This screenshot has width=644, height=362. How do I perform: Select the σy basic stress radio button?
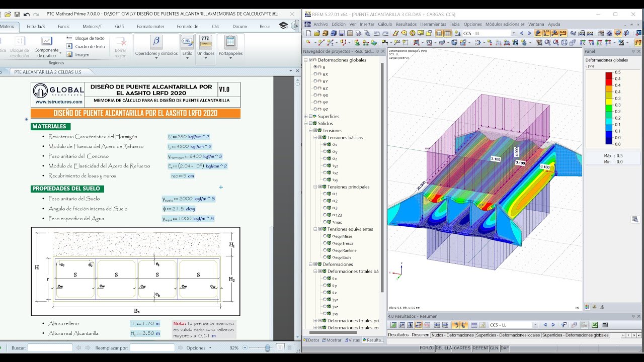click(325, 151)
